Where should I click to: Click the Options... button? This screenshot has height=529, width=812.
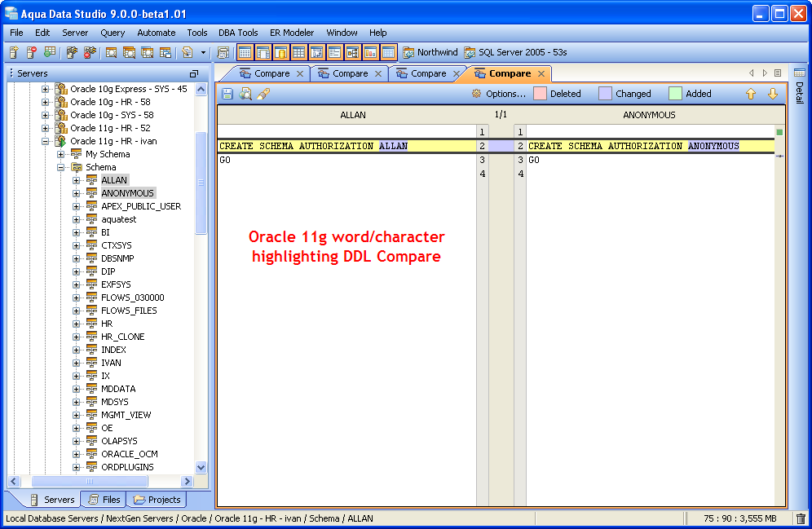[x=505, y=94]
